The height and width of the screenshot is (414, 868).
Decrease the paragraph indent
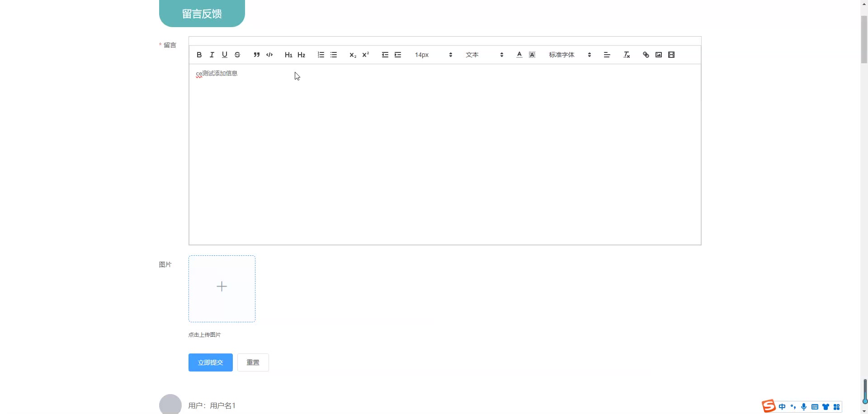coord(385,55)
